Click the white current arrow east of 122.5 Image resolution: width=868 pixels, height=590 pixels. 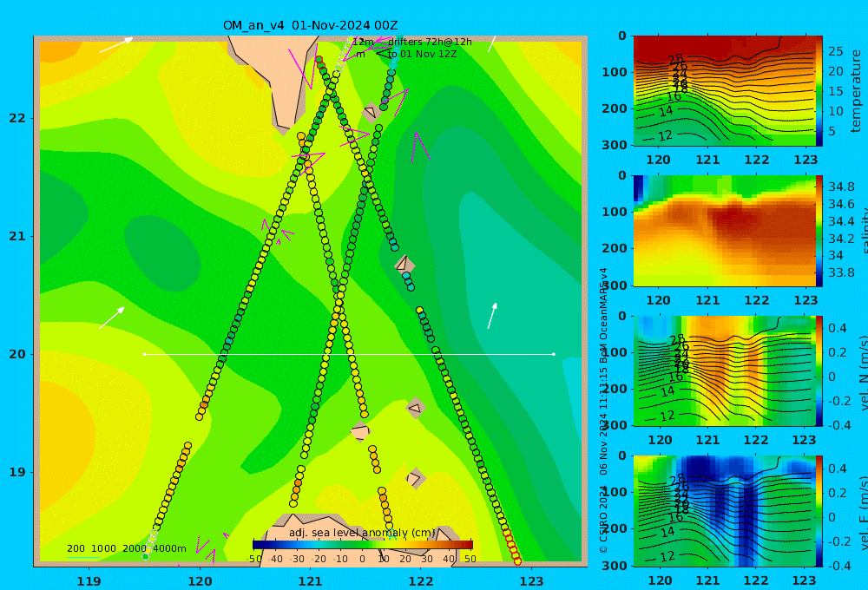pyautogui.click(x=492, y=316)
